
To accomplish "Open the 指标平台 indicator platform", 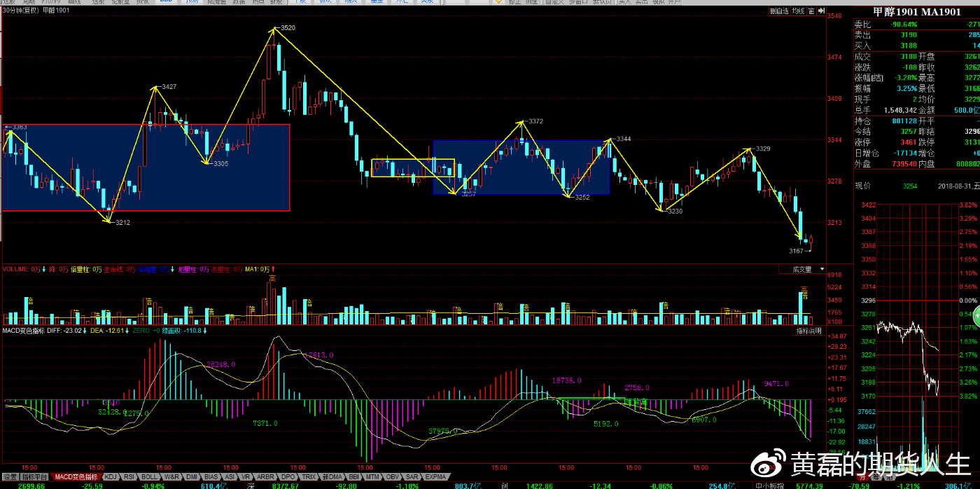I will pos(36,476).
